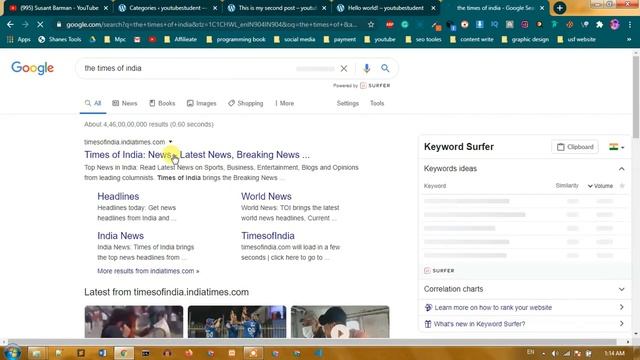Close the Susant Barman YouTube tab

click(x=106, y=8)
